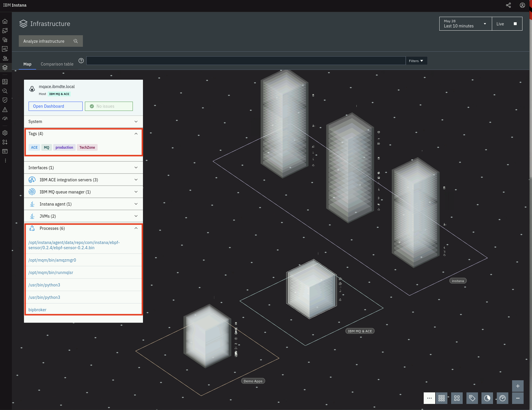Screen dimensions: 532x410
Task: Focus the infrastructure map search field
Action: (x=246, y=61)
